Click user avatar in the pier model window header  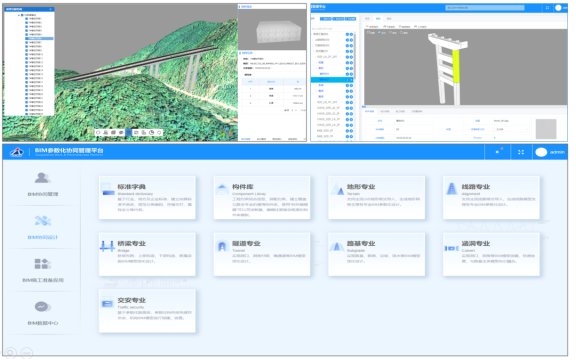click(x=558, y=8)
